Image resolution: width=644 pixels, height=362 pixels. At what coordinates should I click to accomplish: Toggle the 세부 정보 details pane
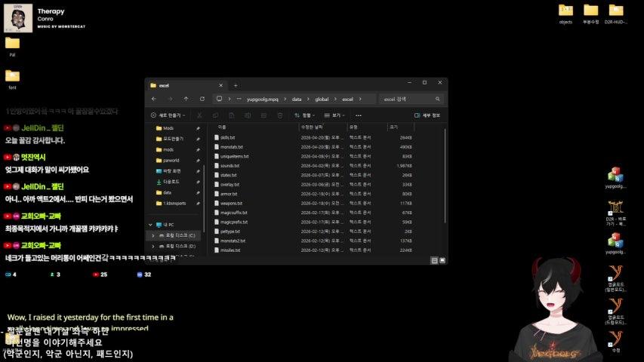pos(427,115)
